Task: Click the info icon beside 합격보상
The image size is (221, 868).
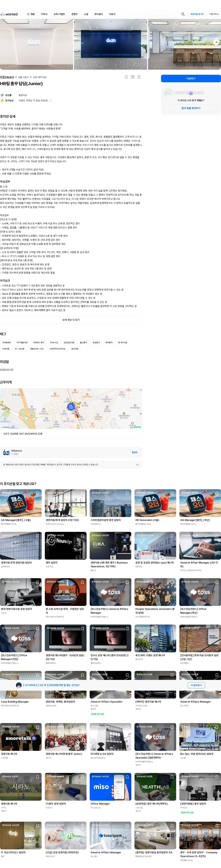Action: coord(51,100)
